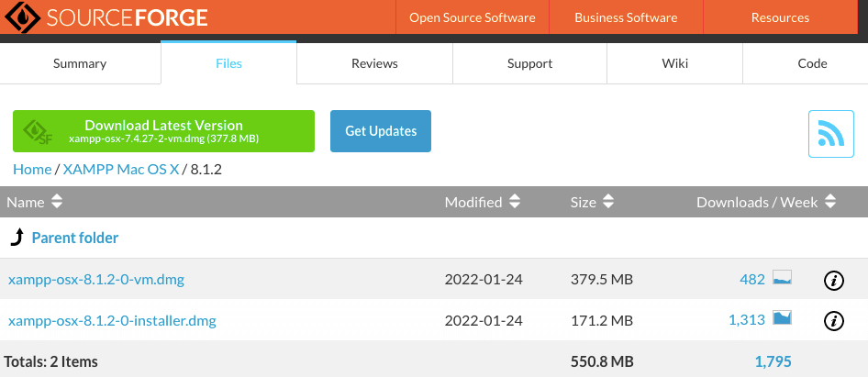Switch to the Reviews tab
Viewport: 868px width, 377px height.
[374, 63]
